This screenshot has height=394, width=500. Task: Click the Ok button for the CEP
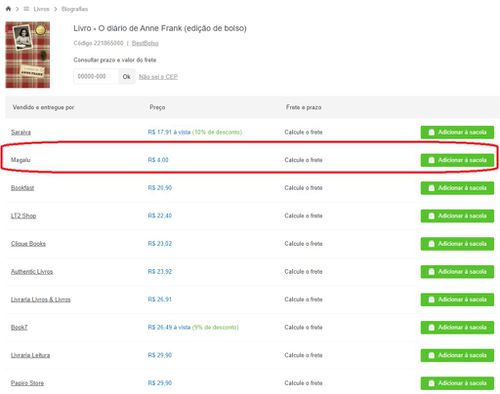pos(127,76)
